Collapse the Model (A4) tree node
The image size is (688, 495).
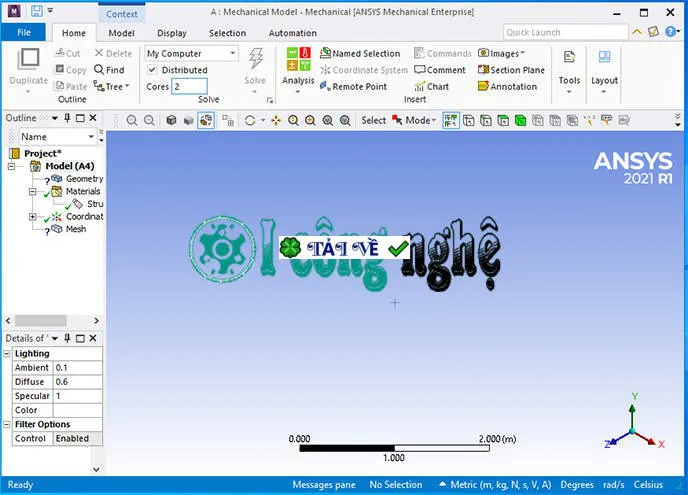(11, 166)
